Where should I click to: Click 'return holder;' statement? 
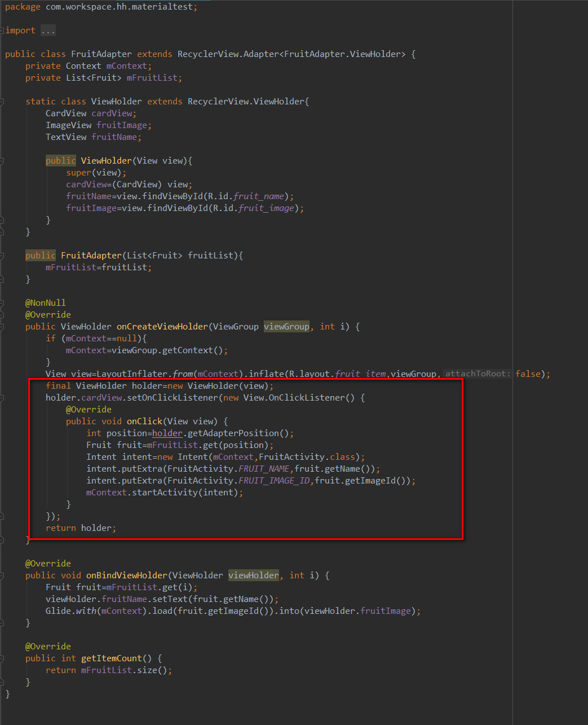pos(81,528)
